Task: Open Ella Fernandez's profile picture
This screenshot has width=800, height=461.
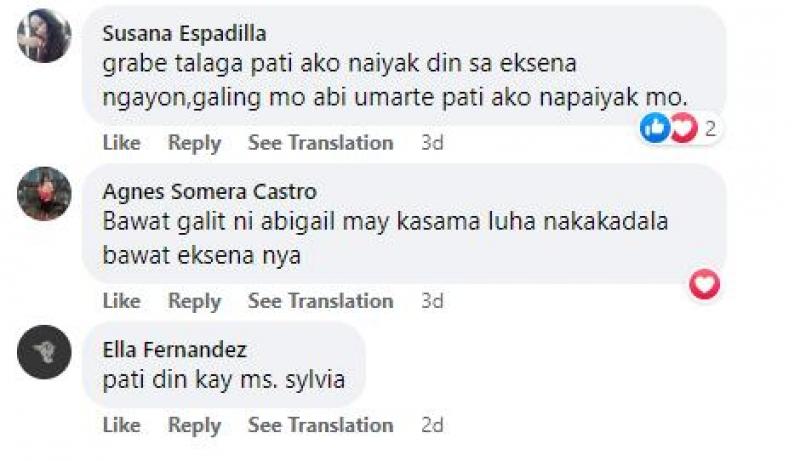Action: point(44,352)
